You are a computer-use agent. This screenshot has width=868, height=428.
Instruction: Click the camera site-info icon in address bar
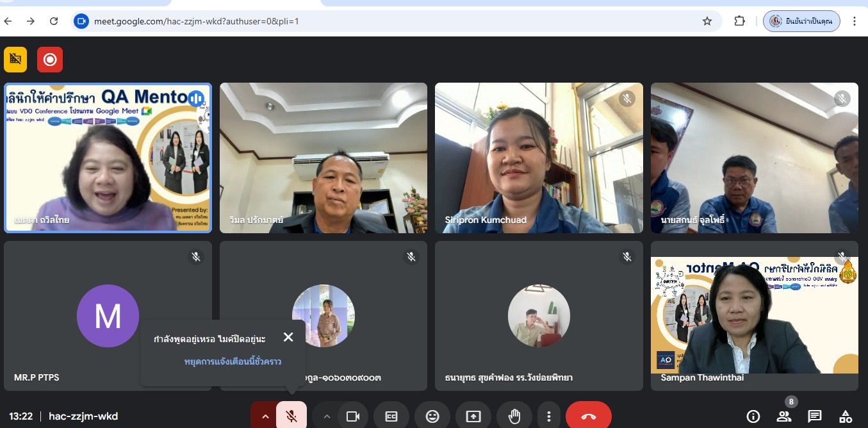[x=81, y=21]
